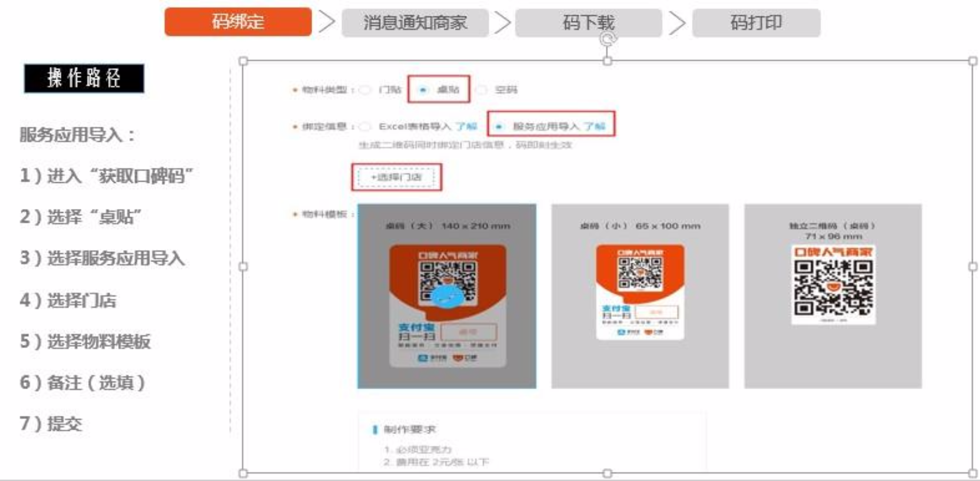This screenshot has height=481, width=980.
Task: Open the 码下载 step tab
Action: point(588,23)
